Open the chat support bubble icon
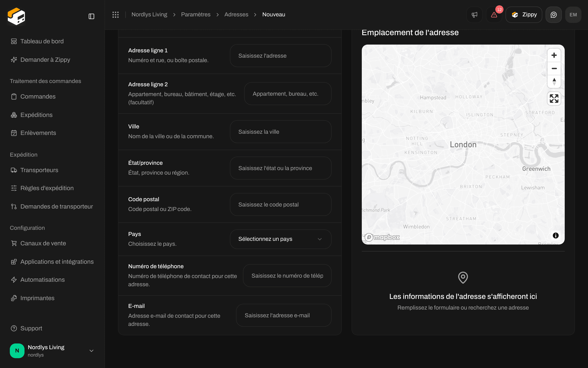The width and height of the screenshot is (588, 368). tap(553, 15)
